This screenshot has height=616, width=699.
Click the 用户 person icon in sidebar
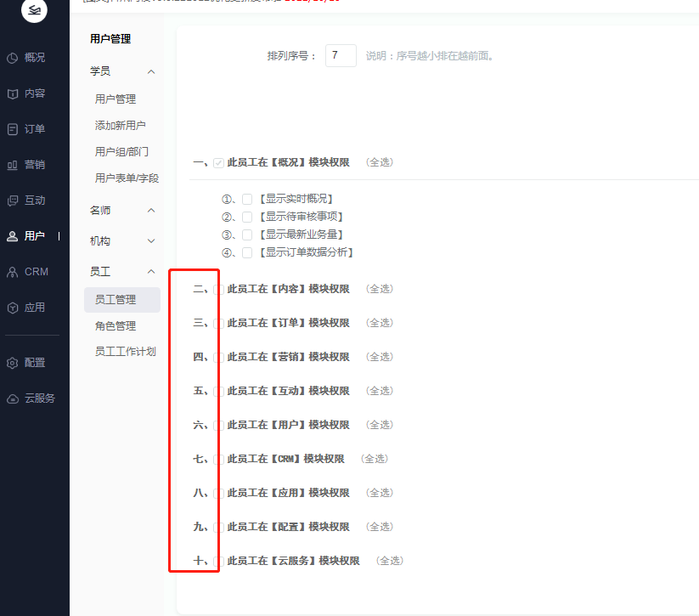click(x=13, y=236)
